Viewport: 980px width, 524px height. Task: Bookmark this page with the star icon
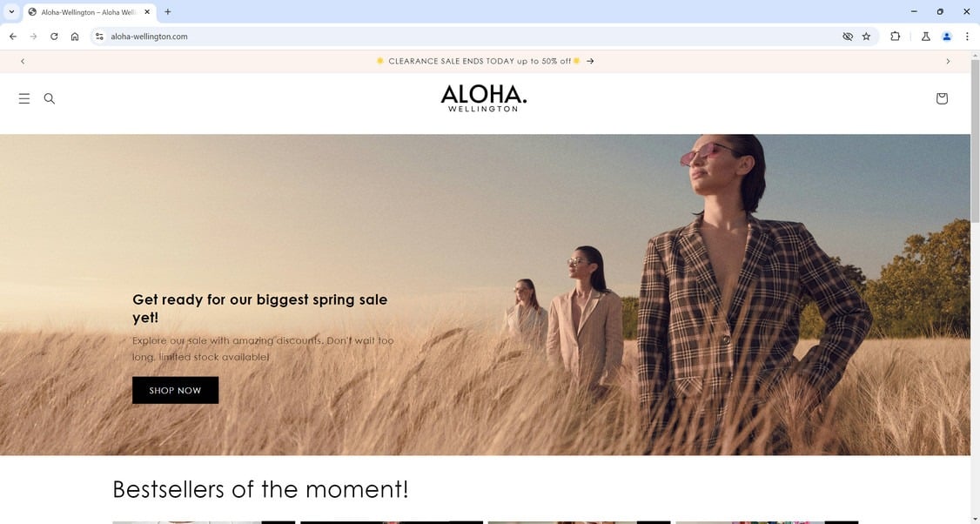866,37
